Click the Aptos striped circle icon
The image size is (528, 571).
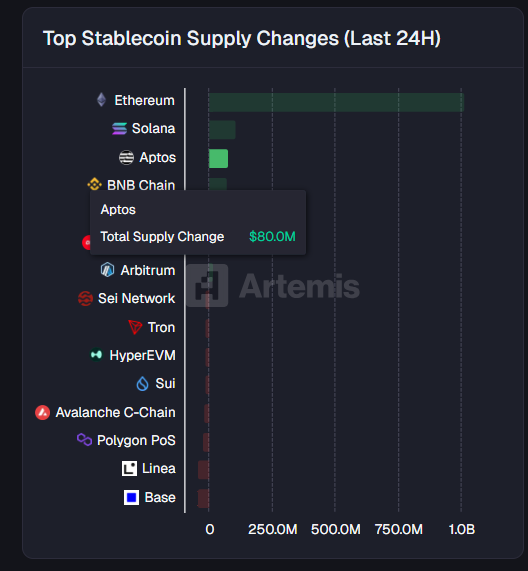pyautogui.click(x=126, y=157)
